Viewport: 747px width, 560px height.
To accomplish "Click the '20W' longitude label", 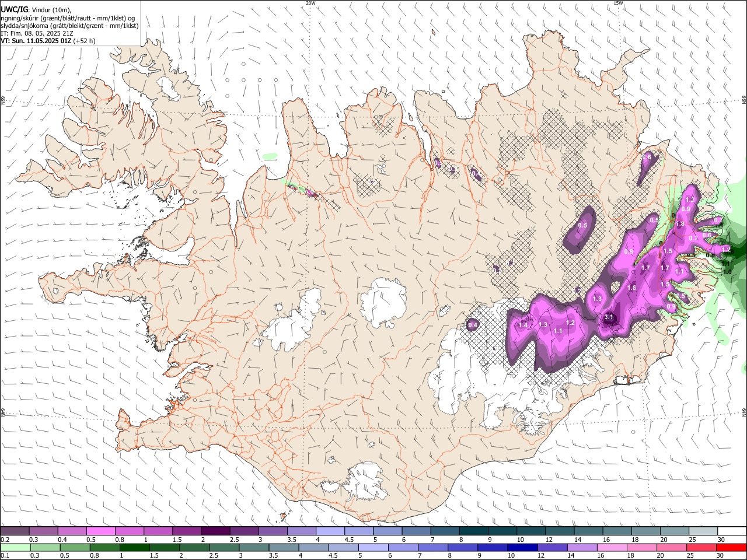I will tap(311, 3).
